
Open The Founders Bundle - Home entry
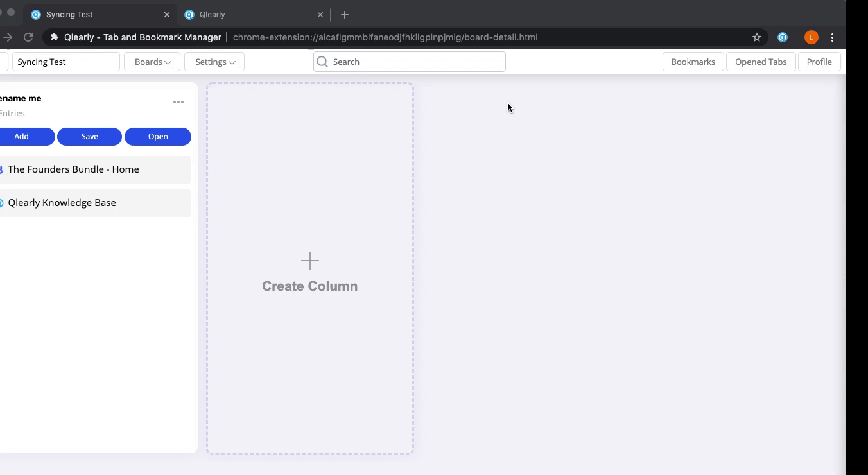(94, 169)
